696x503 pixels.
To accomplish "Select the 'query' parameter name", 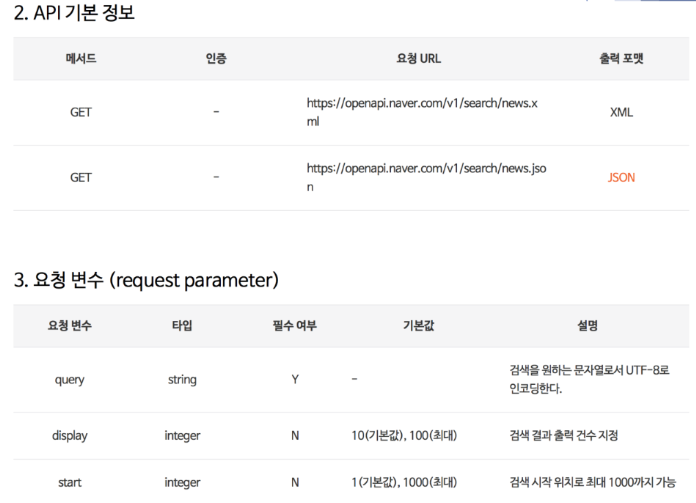I will pos(70,380).
